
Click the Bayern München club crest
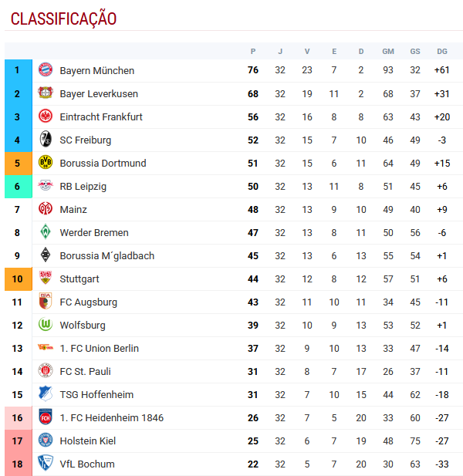46,70
